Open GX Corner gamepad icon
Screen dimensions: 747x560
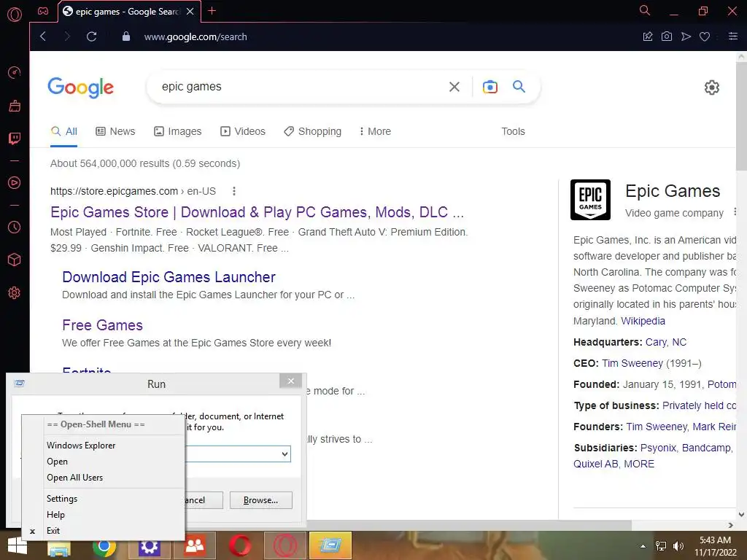(43, 11)
